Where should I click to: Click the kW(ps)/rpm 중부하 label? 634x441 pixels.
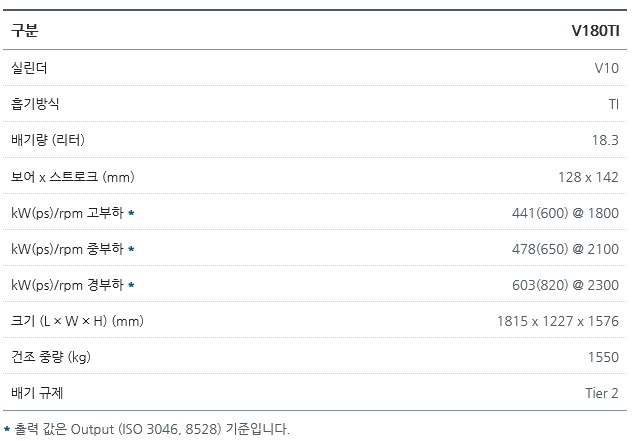click(x=66, y=249)
